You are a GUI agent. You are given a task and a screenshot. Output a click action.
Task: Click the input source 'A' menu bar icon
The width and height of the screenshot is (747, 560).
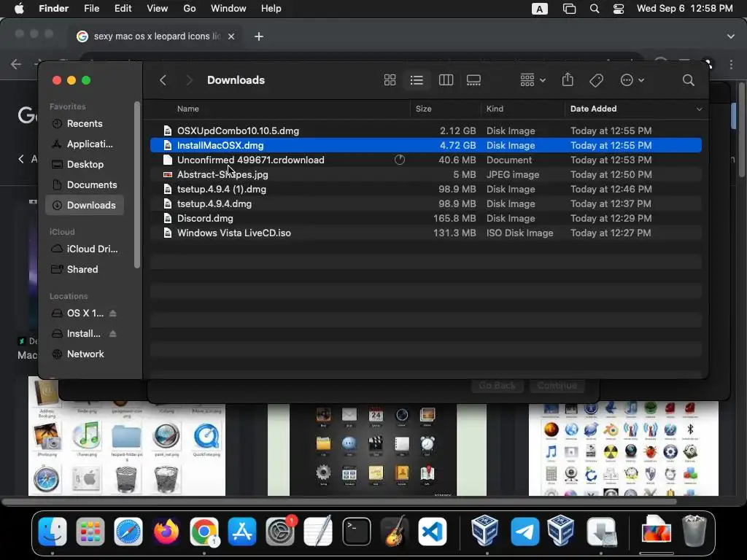(x=539, y=9)
